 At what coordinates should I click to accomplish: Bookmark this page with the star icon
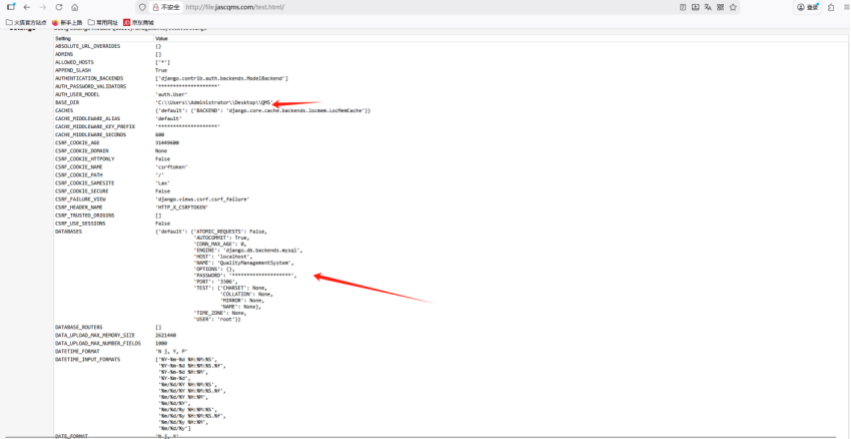(733, 7)
